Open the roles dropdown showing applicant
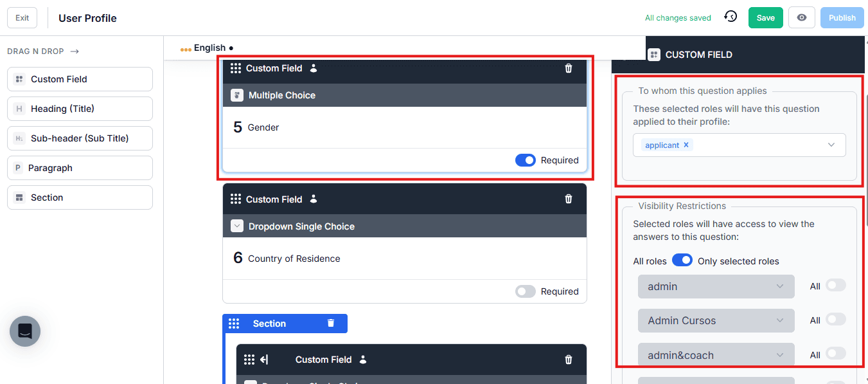Screen dimensions: 868x384 pyautogui.click(x=831, y=145)
